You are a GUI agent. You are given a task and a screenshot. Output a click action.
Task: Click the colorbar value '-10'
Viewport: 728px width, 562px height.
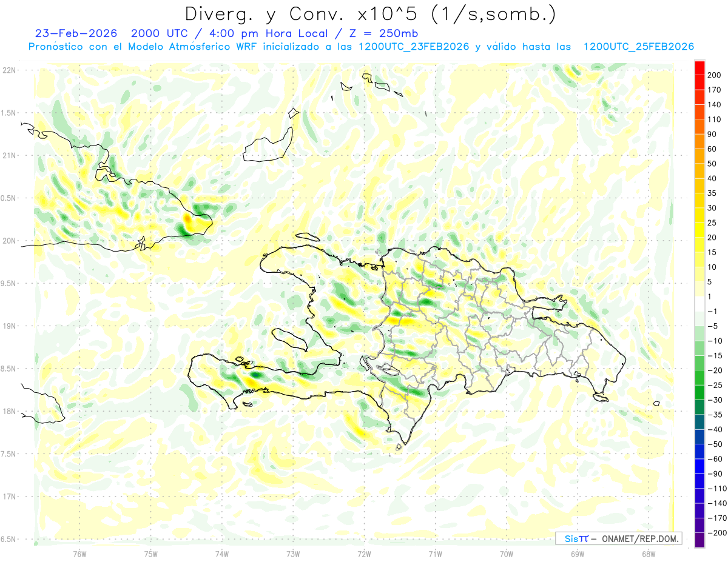point(715,341)
